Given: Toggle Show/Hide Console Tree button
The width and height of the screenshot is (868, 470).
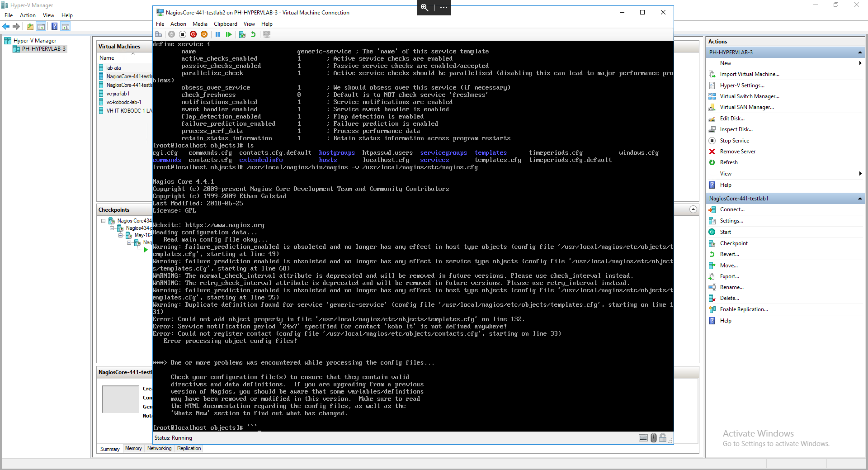Looking at the screenshot, I should point(41,27).
